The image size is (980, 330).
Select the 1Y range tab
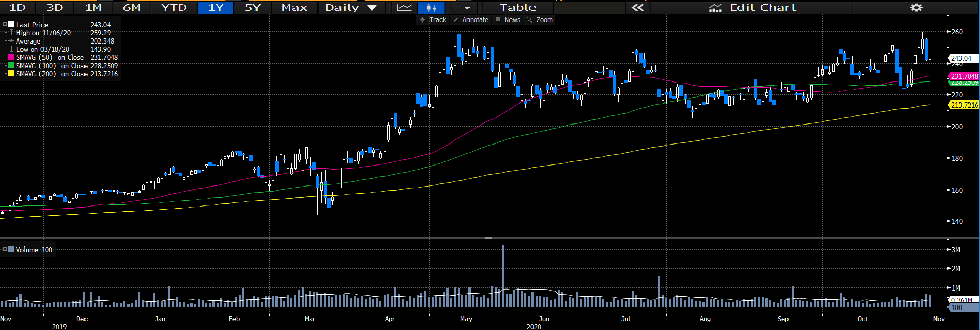point(216,7)
